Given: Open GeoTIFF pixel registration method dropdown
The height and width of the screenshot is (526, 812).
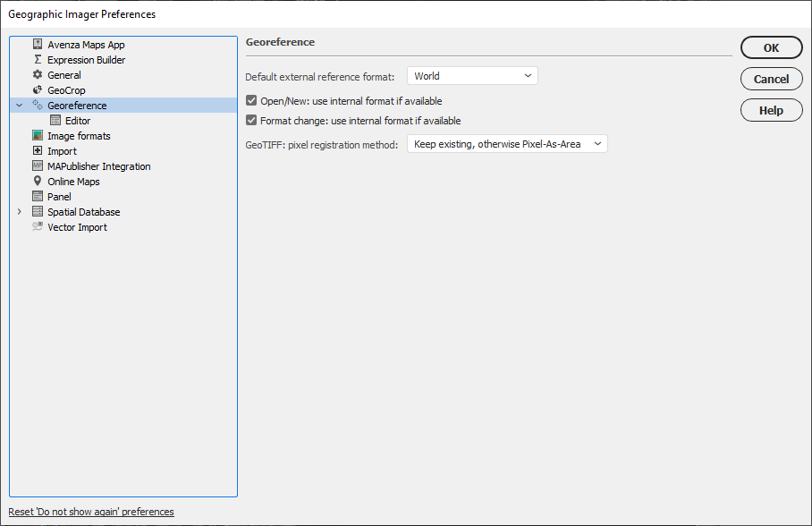Looking at the screenshot, I should pyautogui.click(x=507, y=144).
